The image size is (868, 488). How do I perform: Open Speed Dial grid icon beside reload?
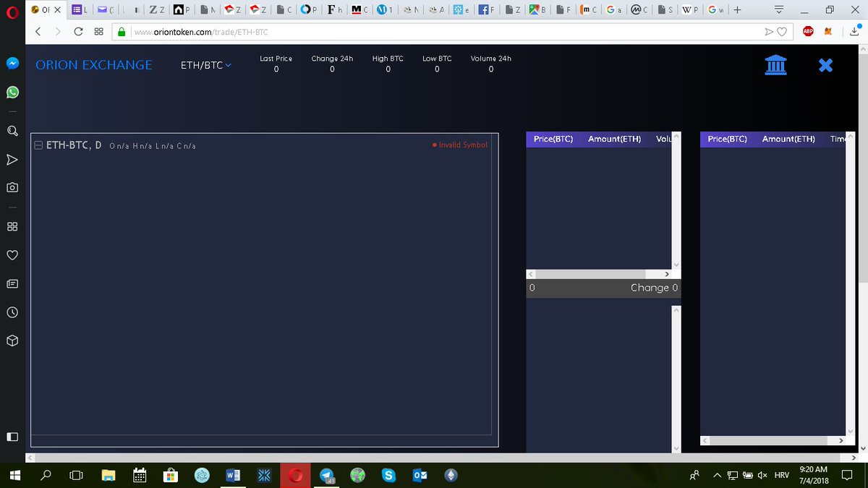[98, 32]
